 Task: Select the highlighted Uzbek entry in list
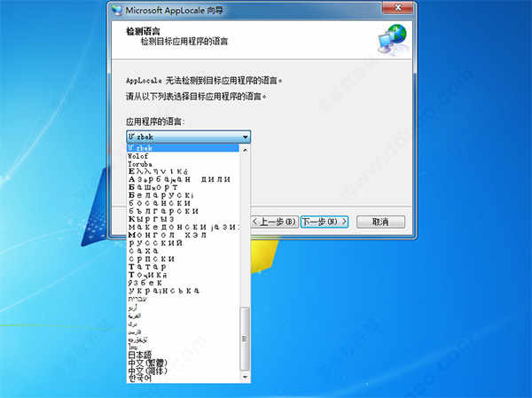coord(184,148)
